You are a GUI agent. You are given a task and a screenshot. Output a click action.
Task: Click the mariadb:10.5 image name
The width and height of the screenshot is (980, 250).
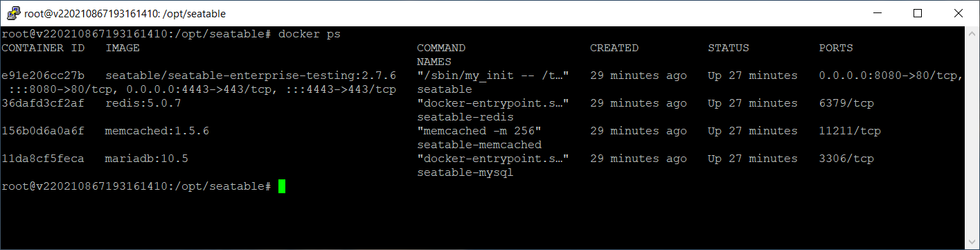[x=147, y=159]
